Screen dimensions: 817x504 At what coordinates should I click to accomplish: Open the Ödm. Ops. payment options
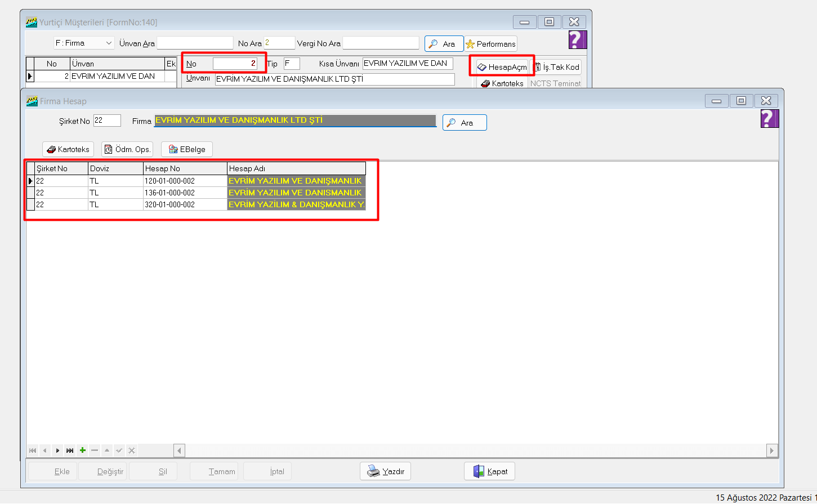click(x=127, y=149)
